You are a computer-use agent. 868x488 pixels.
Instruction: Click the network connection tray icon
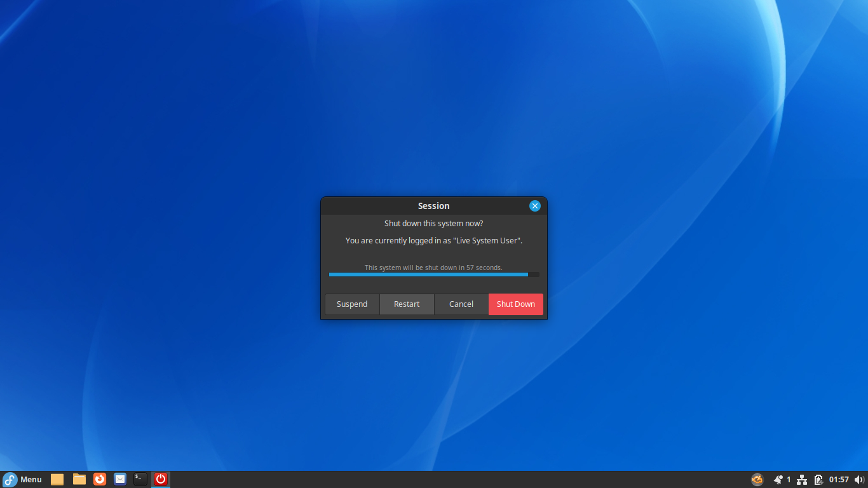(x=802, y=479)
